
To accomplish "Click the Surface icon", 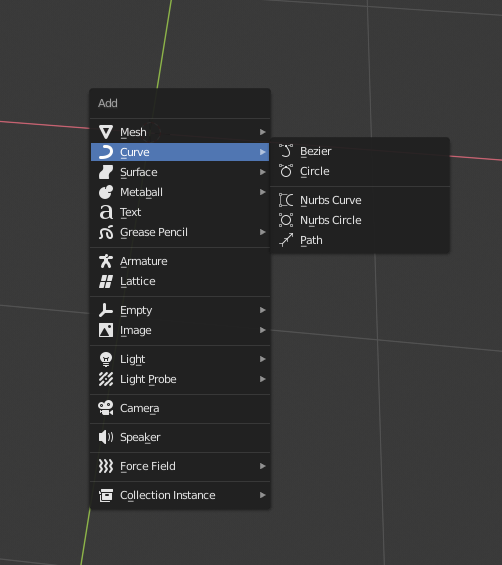I will tap(106, 172).
